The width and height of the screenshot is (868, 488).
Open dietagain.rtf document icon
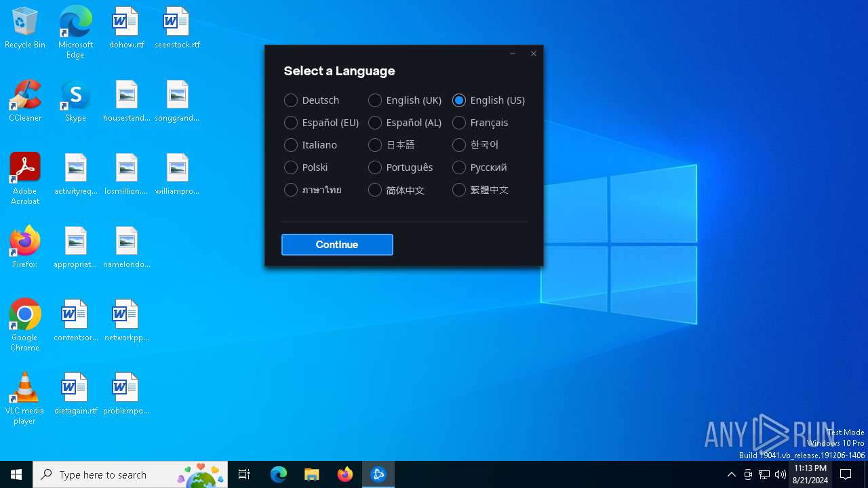[75, 394]
